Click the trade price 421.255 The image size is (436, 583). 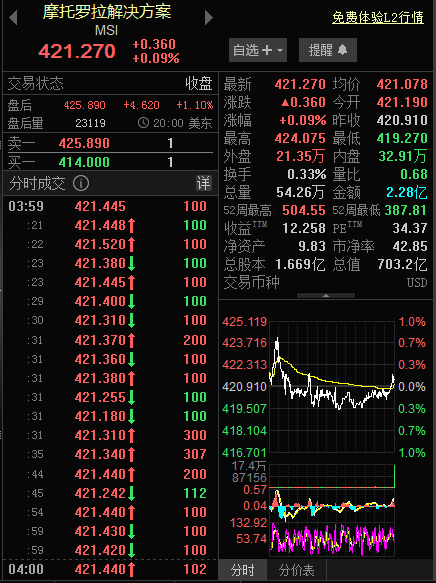[x=100, y=397]
